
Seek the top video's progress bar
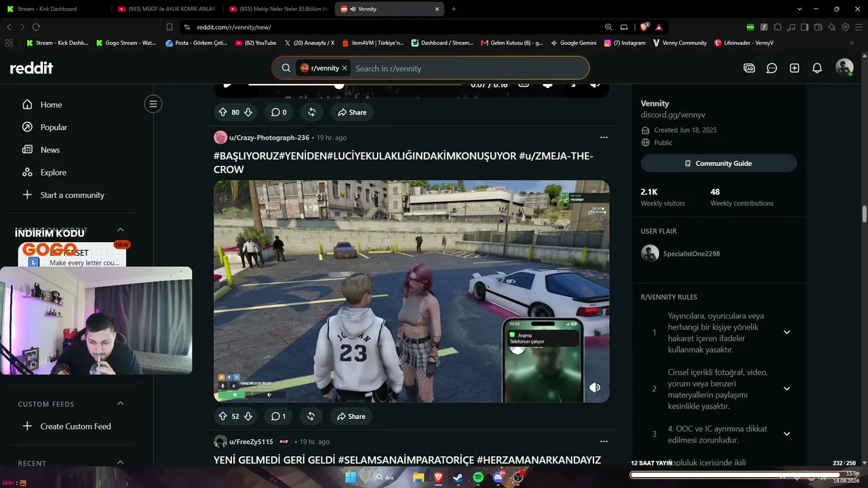[x=355, y=85]
